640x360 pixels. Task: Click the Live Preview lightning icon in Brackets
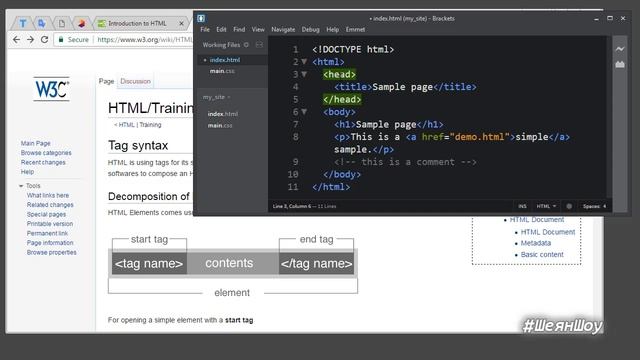(x=620, y=49)
